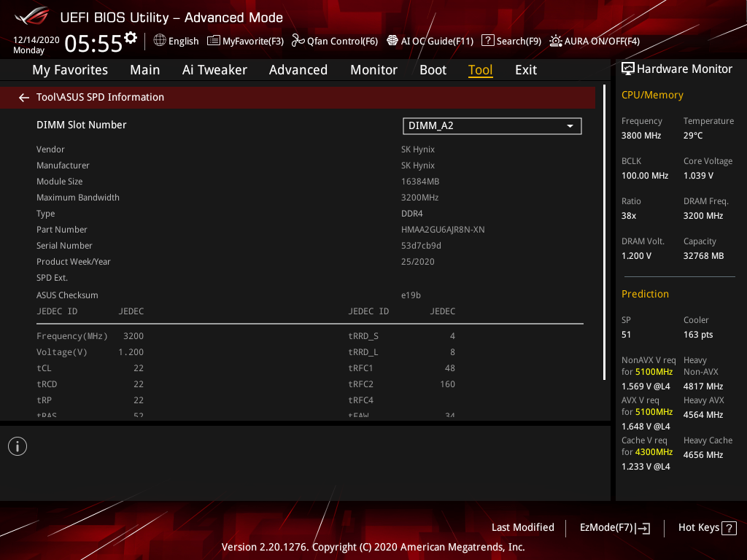Open the Exit menu tab
747x560 pixels.
pos(525,70)
